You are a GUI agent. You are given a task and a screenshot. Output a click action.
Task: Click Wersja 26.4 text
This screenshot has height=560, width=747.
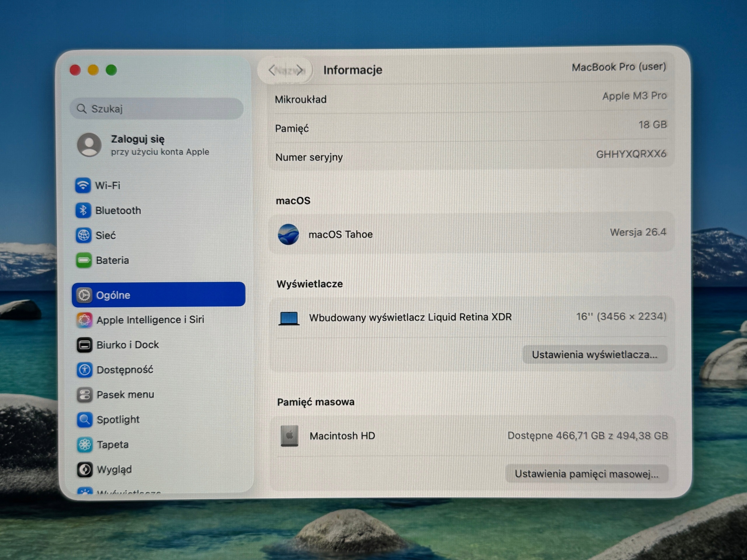point(638,232)
